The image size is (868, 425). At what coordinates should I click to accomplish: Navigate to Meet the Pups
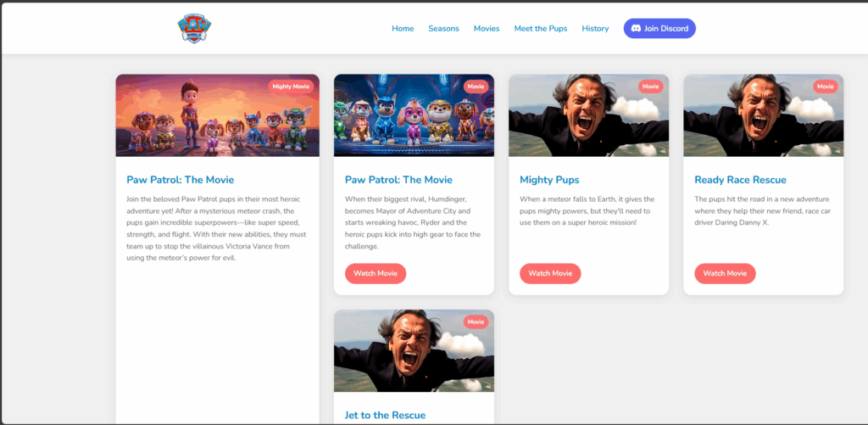541,28
